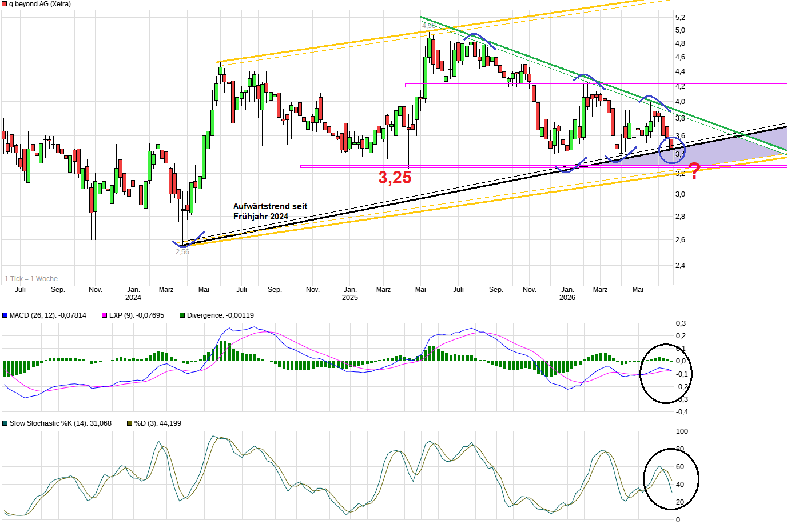Click the magenta EXP (9) legend swatch
The width and height of the screenshot is (787, 532).
tap(104, 315)
